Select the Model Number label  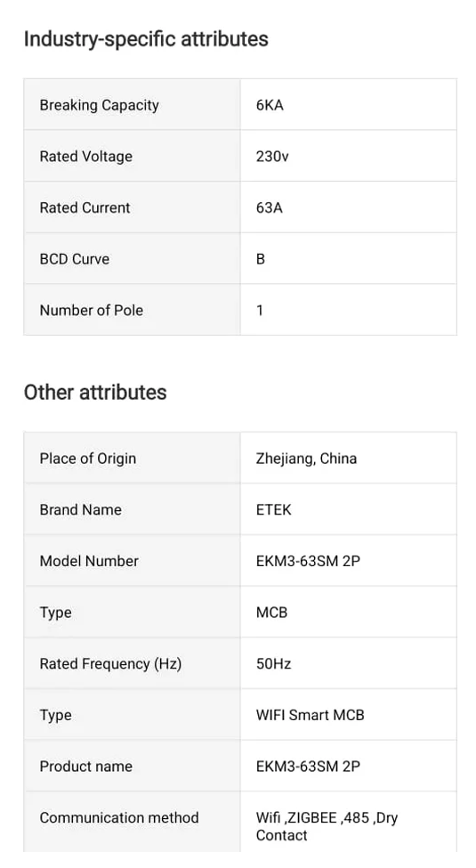pyautogui.click(x=89, y=561)
